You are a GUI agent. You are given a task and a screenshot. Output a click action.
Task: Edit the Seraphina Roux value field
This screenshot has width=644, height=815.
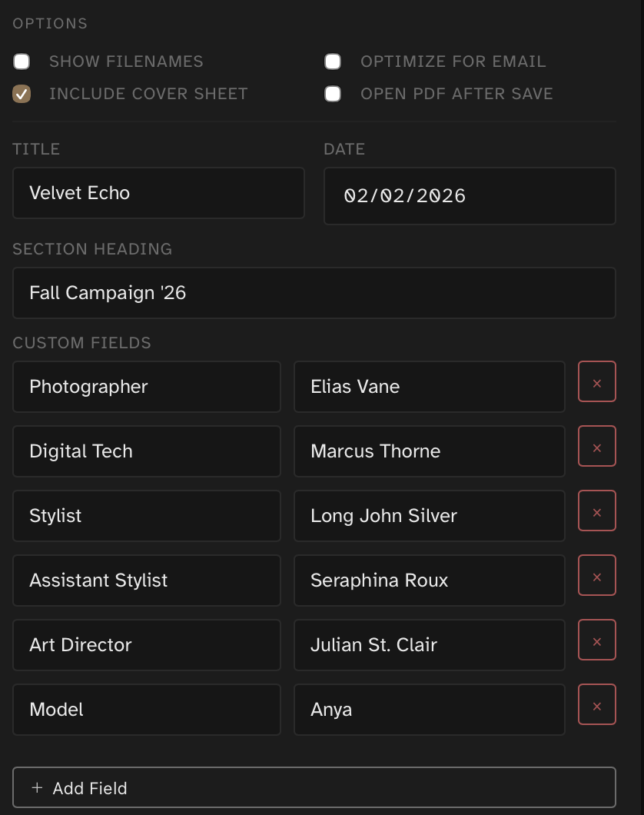point(429,580)
